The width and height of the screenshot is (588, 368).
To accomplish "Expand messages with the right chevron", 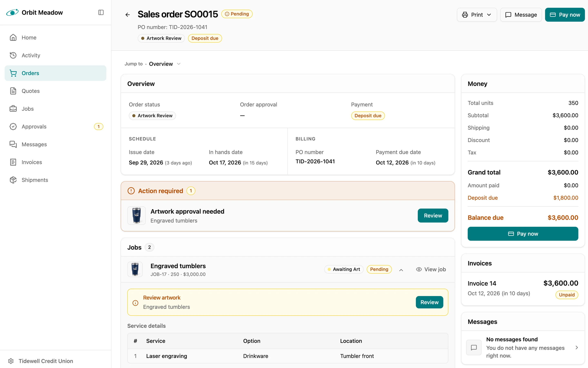I will click(577, 347).
